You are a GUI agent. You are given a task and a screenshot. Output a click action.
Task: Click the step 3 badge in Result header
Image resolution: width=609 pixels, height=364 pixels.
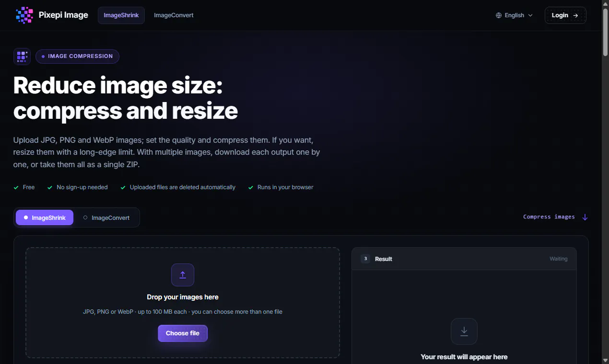[x=365, y=259]
